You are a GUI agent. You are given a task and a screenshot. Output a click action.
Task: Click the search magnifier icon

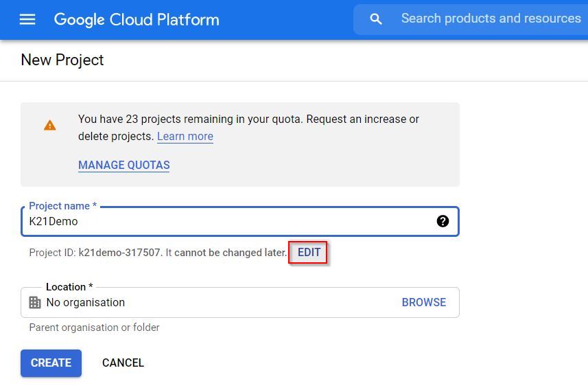(x=375, y=19)
